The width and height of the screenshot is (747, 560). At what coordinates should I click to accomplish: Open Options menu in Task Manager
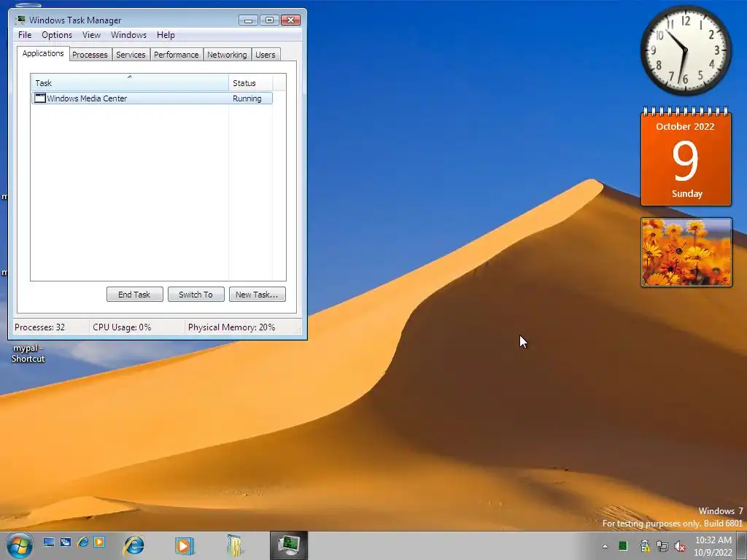(57, 35)
